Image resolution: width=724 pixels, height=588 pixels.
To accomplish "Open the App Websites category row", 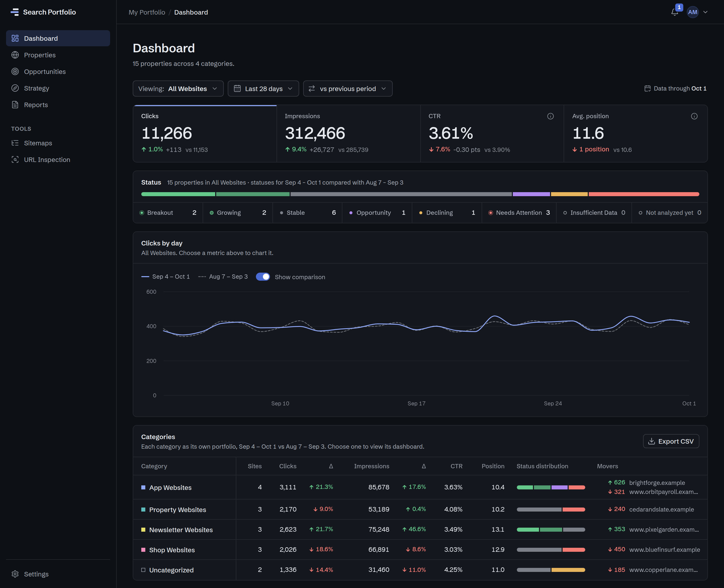I will pyautogui.click(x=420, y=487).
